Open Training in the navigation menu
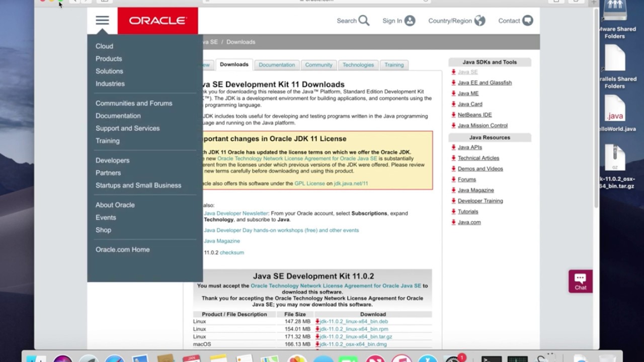The width and height of the screenshot is (644, 362). click(x=108, y=141)
